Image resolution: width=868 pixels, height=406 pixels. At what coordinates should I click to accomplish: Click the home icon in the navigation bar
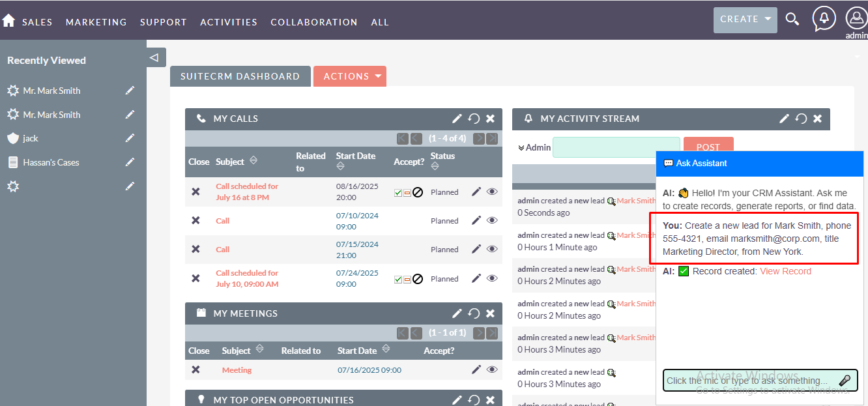pyautogui.click(x=8, y=21)
